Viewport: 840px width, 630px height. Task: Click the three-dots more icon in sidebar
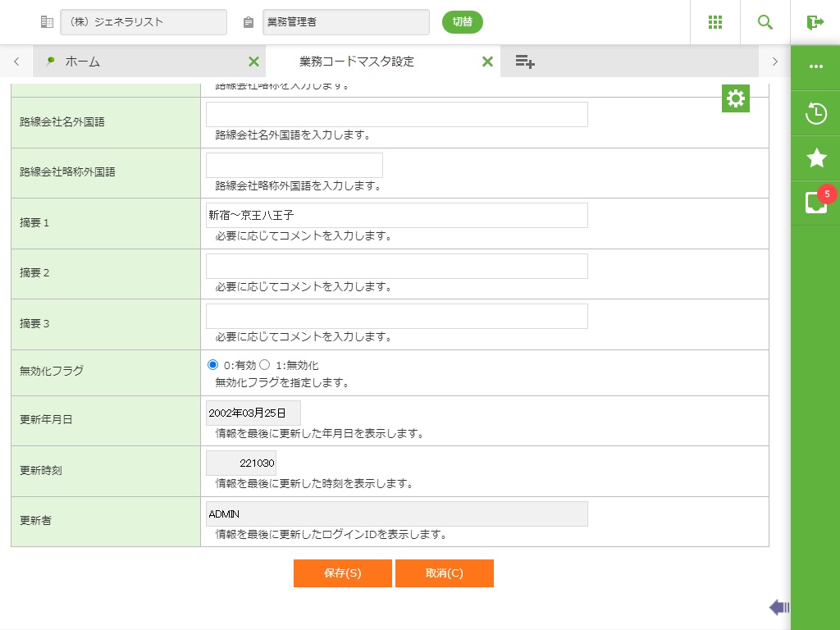pyautogui.click(x=815, y=66)
